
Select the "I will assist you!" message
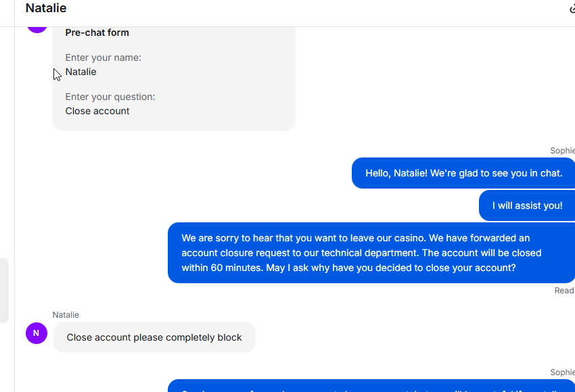pyautogui.click(x=527, y=205)
